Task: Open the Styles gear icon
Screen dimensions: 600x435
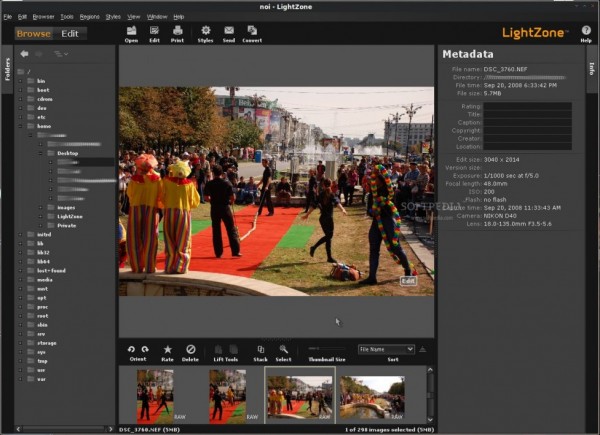Action: coord(205,32)
